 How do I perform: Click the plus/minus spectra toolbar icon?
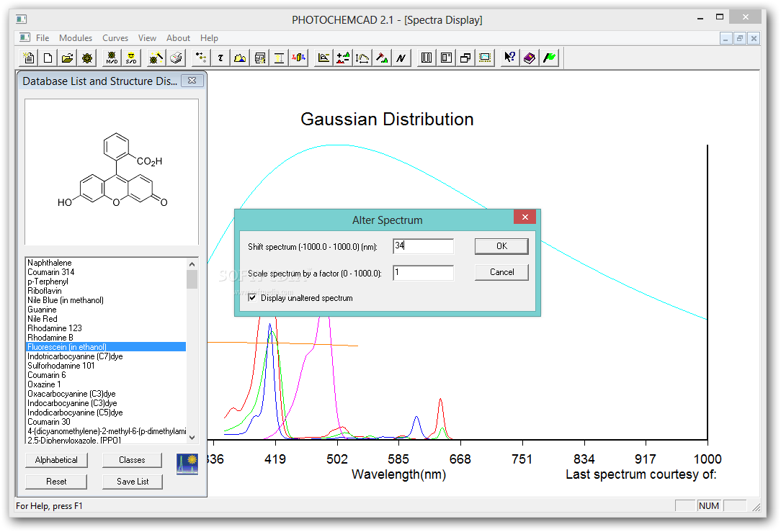coord(343,58)
